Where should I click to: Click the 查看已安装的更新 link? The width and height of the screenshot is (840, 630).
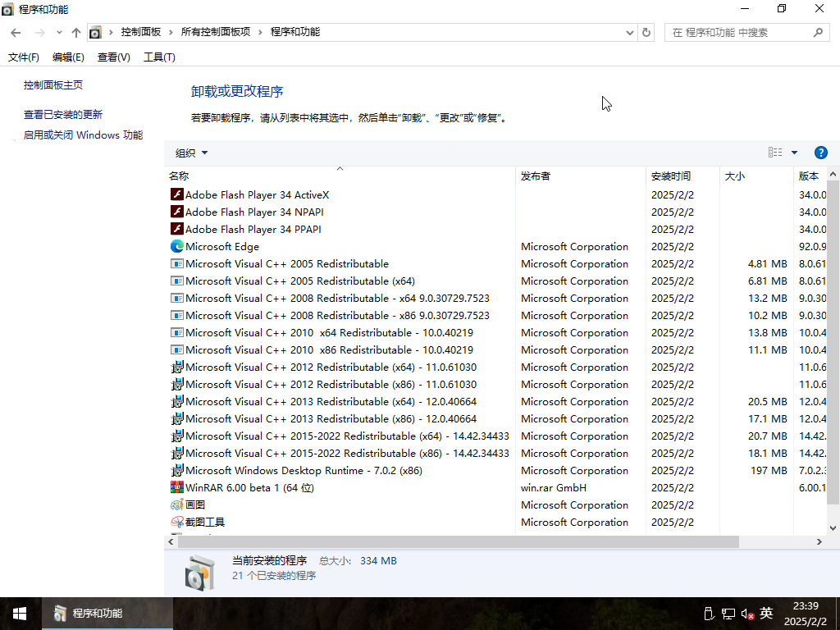tap(63, 115)
